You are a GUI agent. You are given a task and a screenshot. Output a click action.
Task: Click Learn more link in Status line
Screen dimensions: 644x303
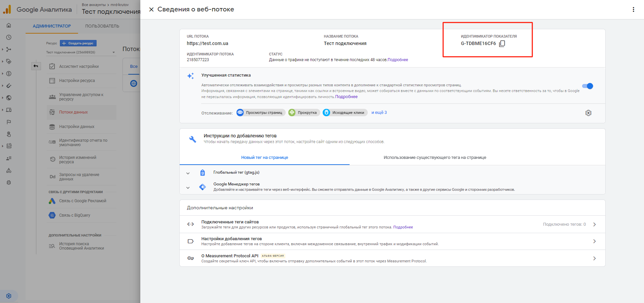pyautogui.click(x=398, y=60)
